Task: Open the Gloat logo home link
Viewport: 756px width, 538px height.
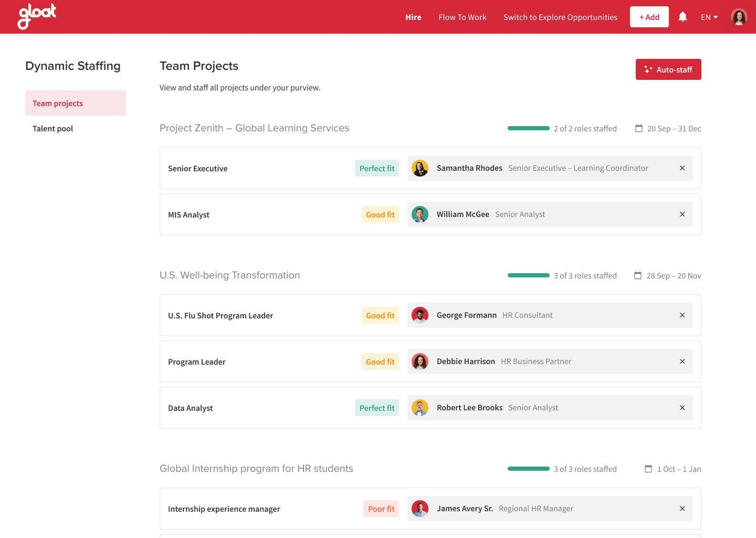Action: 37,16
